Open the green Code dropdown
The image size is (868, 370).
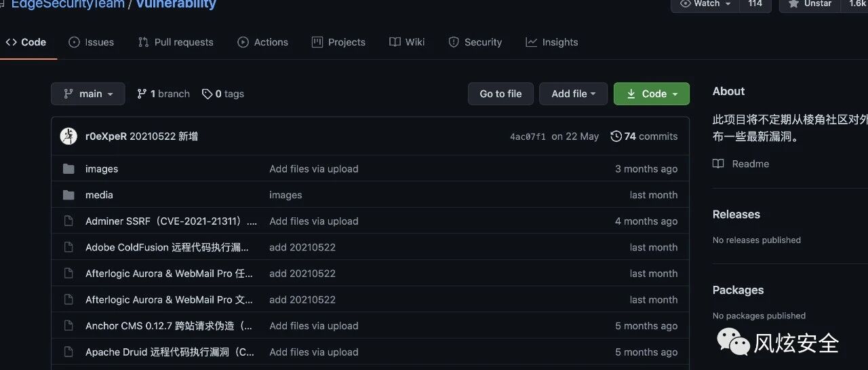tap(652, 94)
